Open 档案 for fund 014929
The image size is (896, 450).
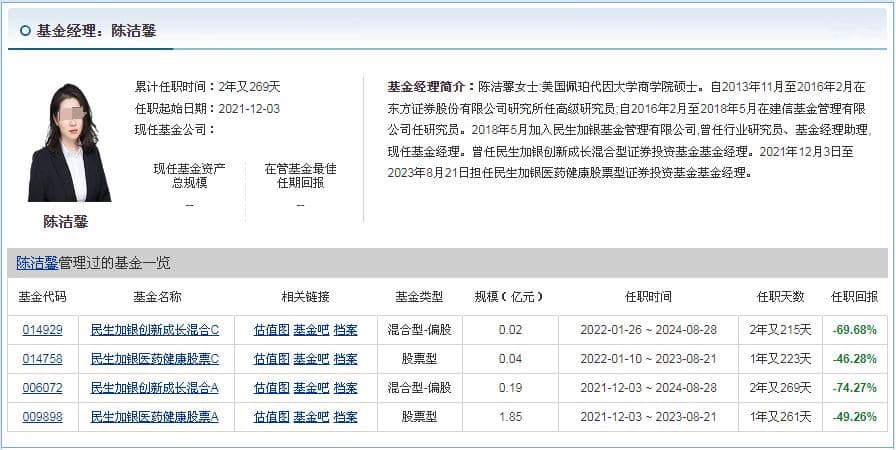coord(346,330)
